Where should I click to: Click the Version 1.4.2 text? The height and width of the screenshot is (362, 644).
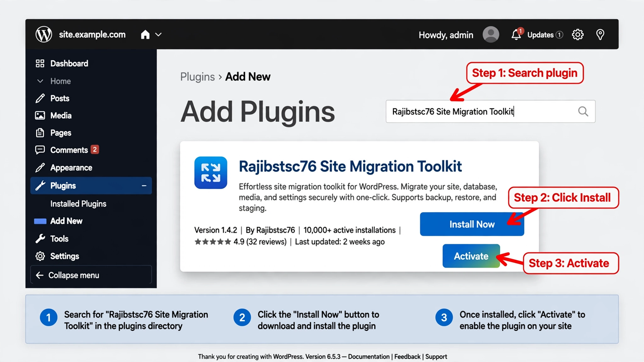click(x=215, y=230)
